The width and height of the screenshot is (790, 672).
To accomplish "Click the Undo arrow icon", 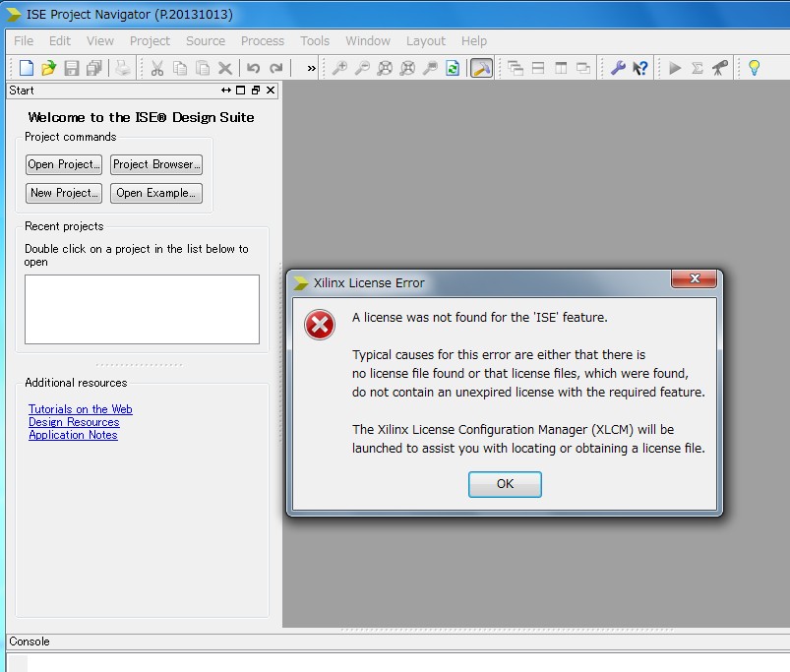I will click(254, 68).
